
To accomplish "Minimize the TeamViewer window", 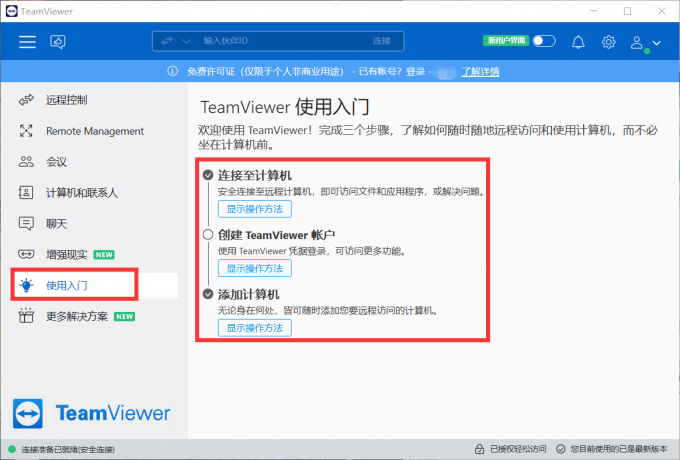I will pyautogui.click(x=594, y=11).
